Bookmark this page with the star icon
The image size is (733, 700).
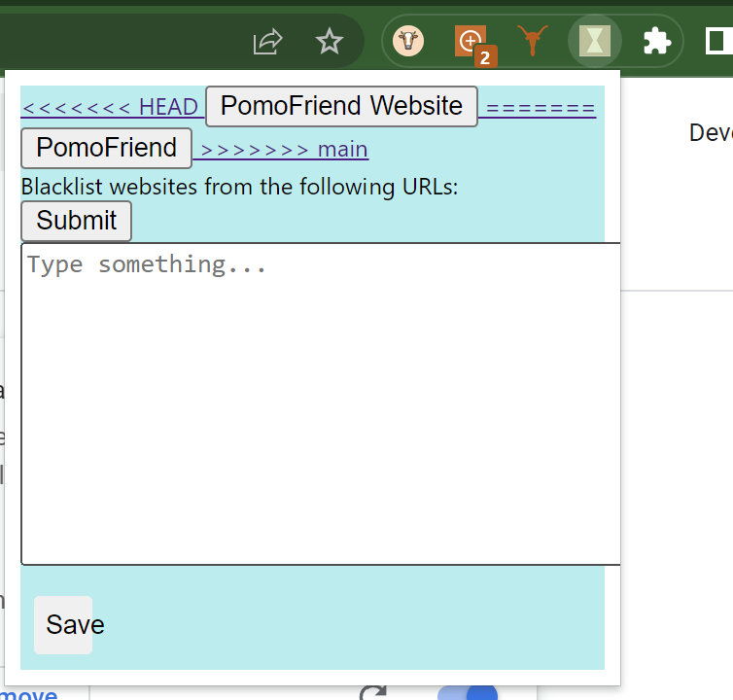pyautogui.click(x=330, y=41)
